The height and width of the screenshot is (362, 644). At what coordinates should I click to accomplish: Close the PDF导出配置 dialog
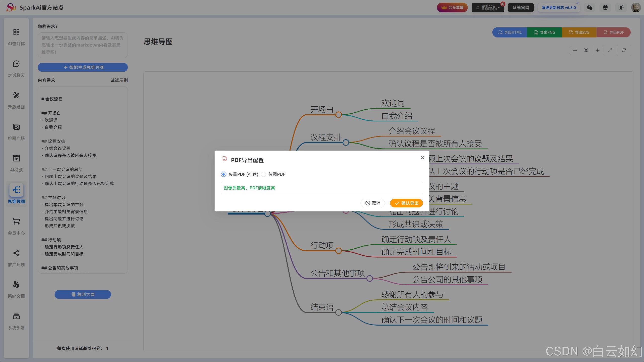[422, 157]
